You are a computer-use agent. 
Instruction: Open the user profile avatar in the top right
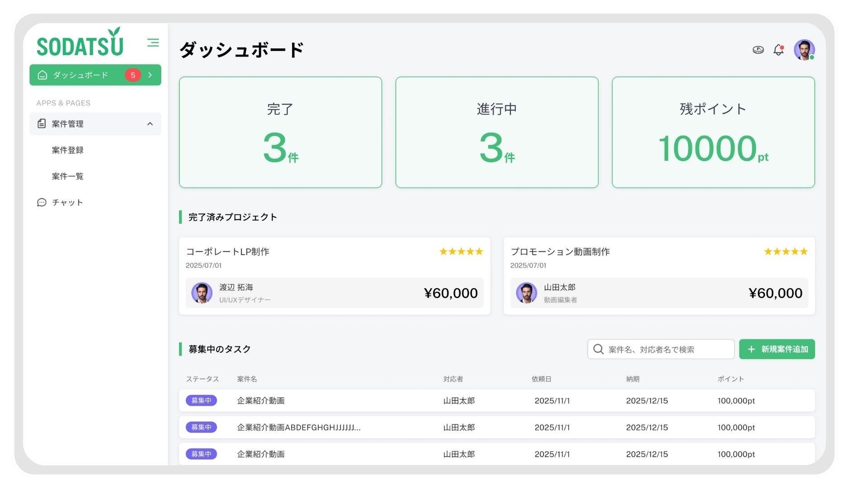point(804,50)
